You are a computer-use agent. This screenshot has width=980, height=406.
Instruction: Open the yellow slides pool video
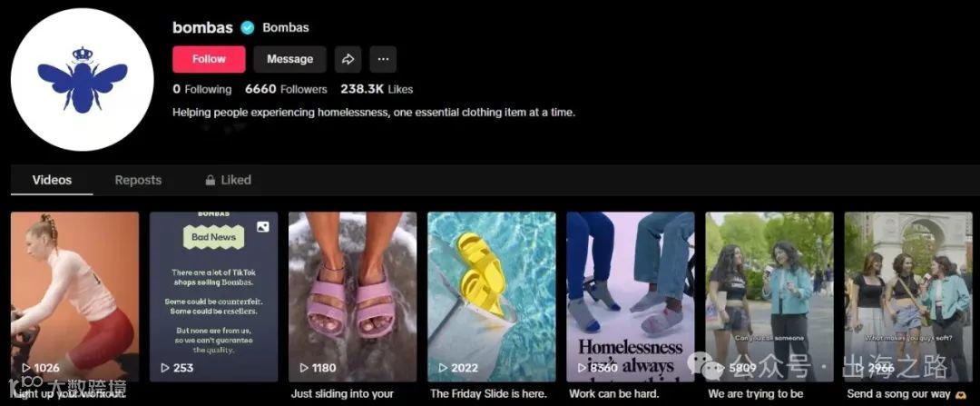point(492,296)
